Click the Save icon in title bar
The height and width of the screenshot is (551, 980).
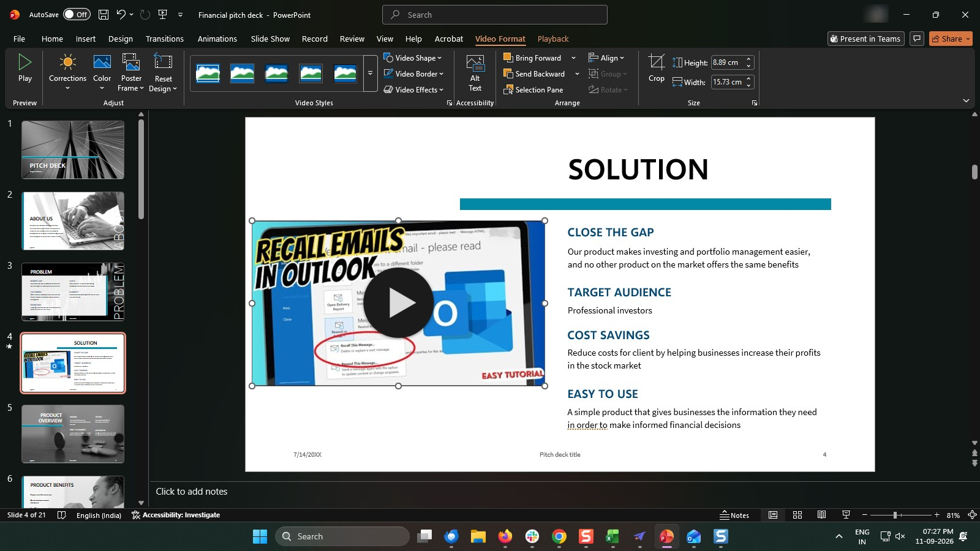(x=104, y=15)
